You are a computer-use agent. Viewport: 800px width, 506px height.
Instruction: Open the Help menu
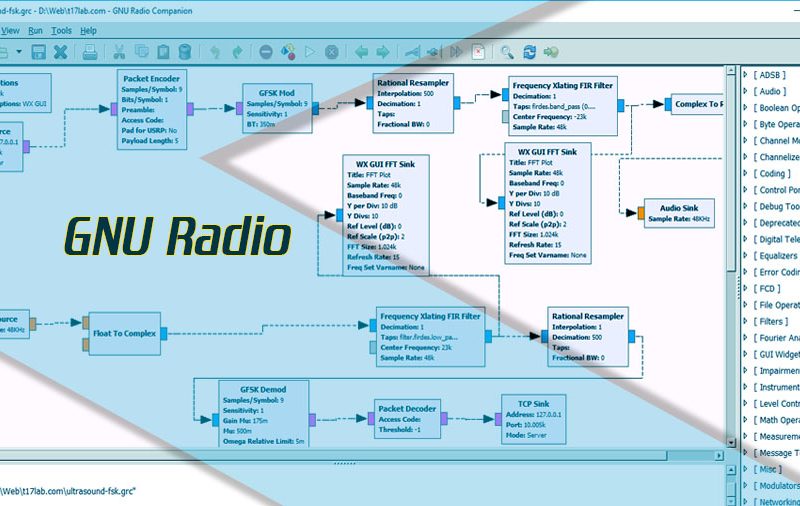coord(88,31)
